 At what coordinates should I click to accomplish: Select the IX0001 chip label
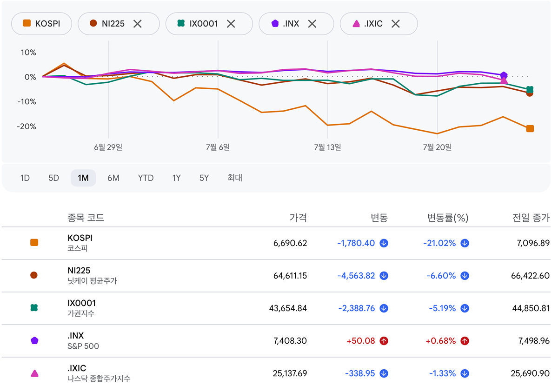click(x=204, y=24)
